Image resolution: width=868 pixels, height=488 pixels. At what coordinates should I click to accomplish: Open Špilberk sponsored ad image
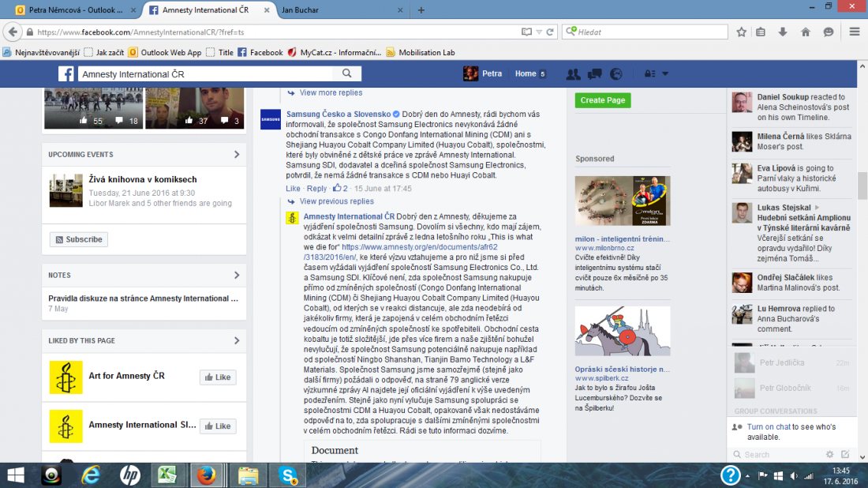coord(623,331)
